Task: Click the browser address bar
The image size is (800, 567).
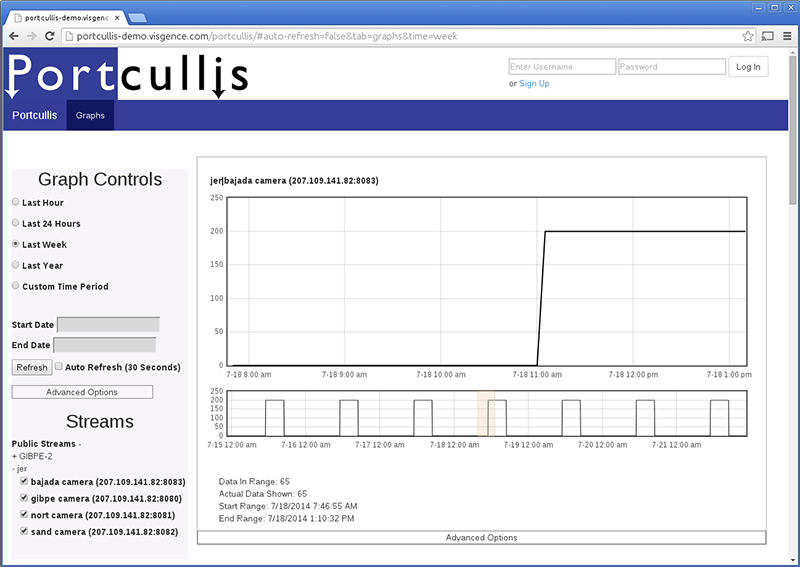Action: [408, 36]
